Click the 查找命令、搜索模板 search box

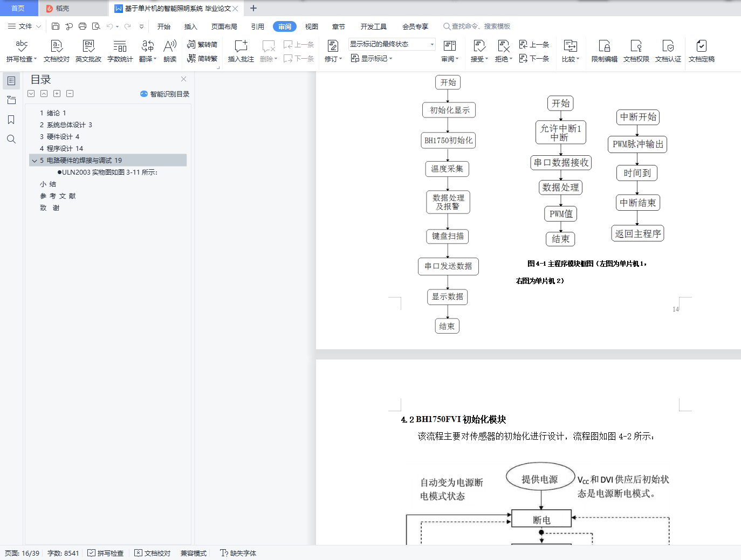point(477,26)
